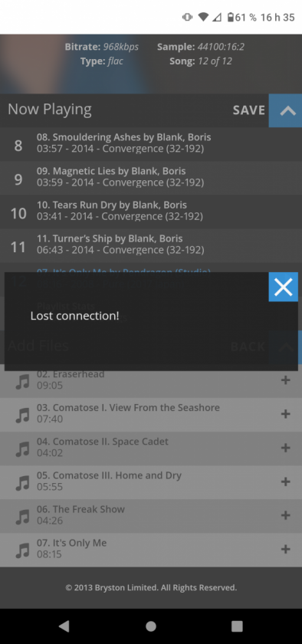Image resolution: width=302 pixels, height=644 pixels.
Task: Save the Now Playing playlist
Action: (248, 110)
